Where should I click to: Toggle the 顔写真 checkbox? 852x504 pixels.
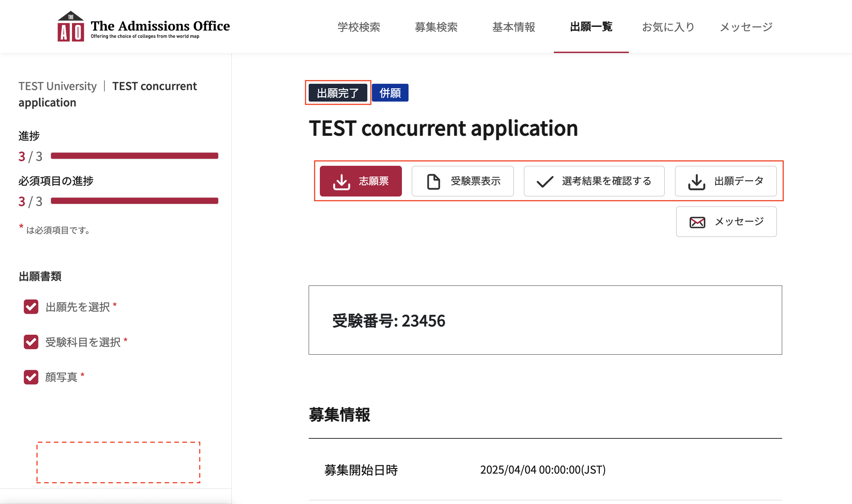point(31,377)
